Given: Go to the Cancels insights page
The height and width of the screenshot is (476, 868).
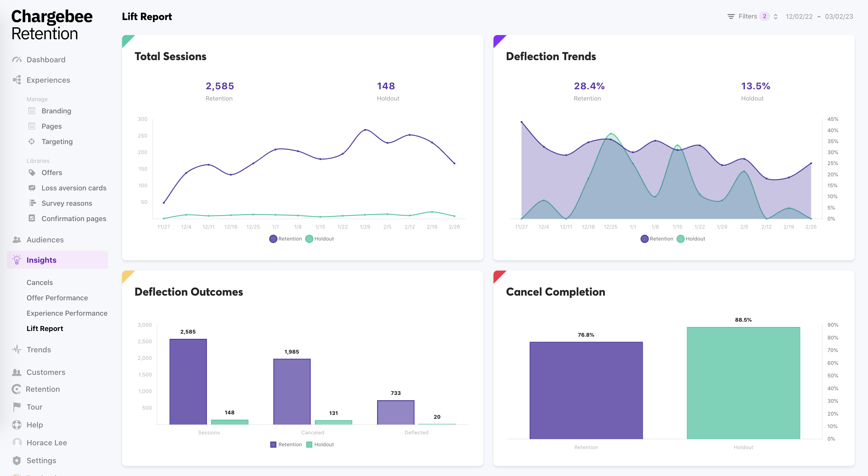Looking at the screenshot, I should pos(39,282).
